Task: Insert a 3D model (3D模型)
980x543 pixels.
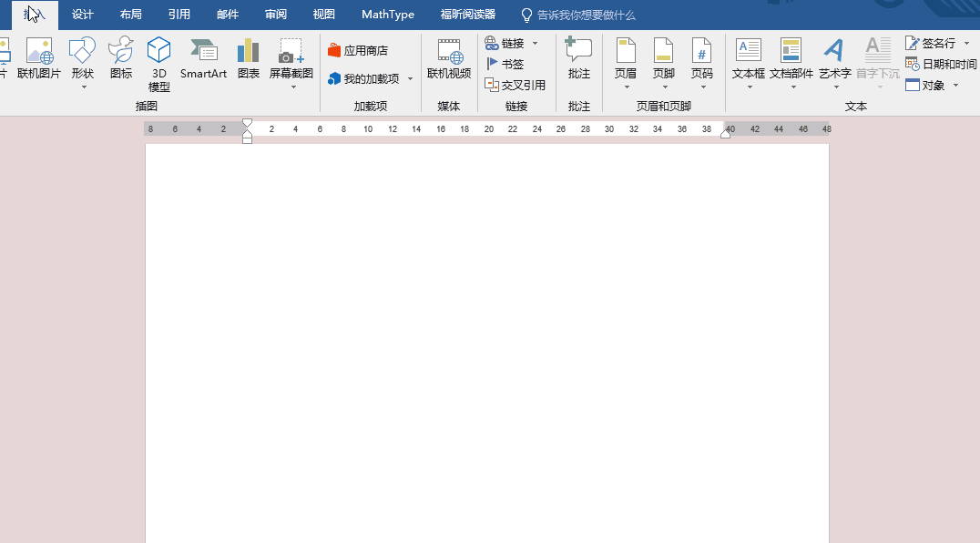Action: click(x=158, y=65)
